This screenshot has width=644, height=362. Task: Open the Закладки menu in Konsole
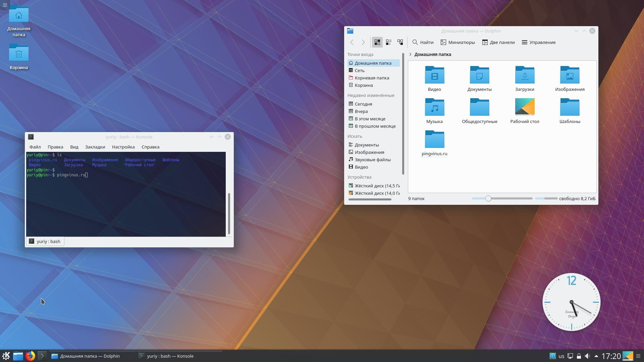click(95, 147)
